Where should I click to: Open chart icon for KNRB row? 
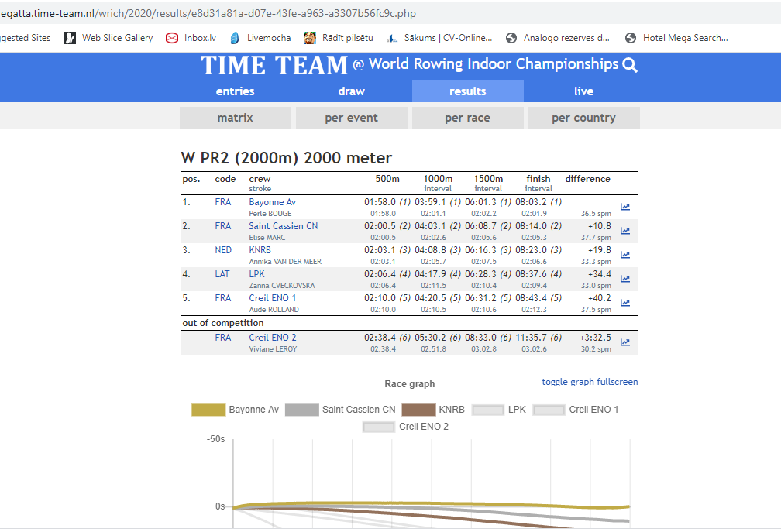click(x=625, y=255)
